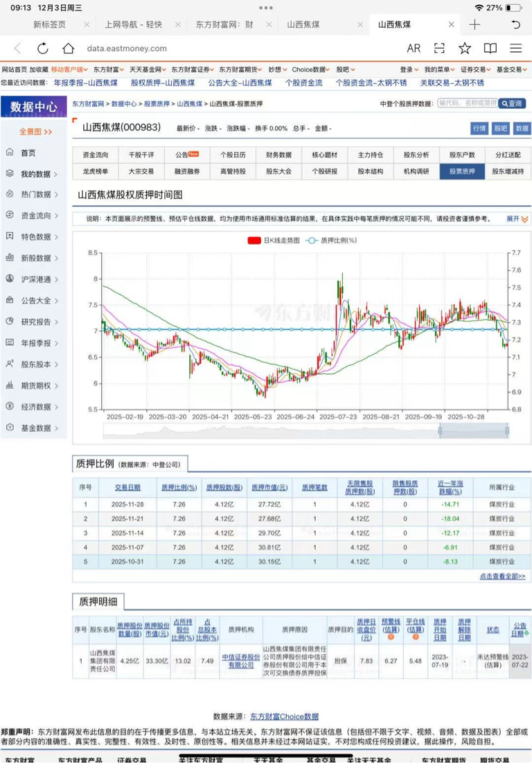Switch to 东方财富网 browser tab
Viewport: 532px width, 763px height.
pos(224,24)
